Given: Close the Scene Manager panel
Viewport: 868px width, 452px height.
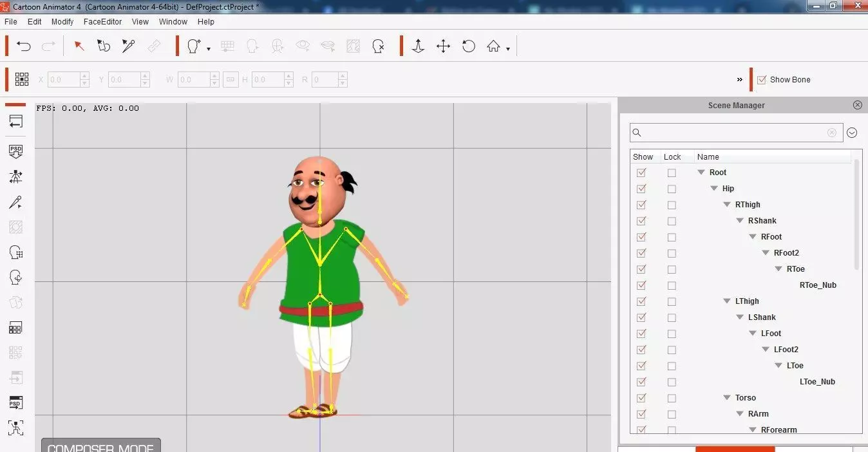Looking at the screenshot, I should tap(857, 105).
